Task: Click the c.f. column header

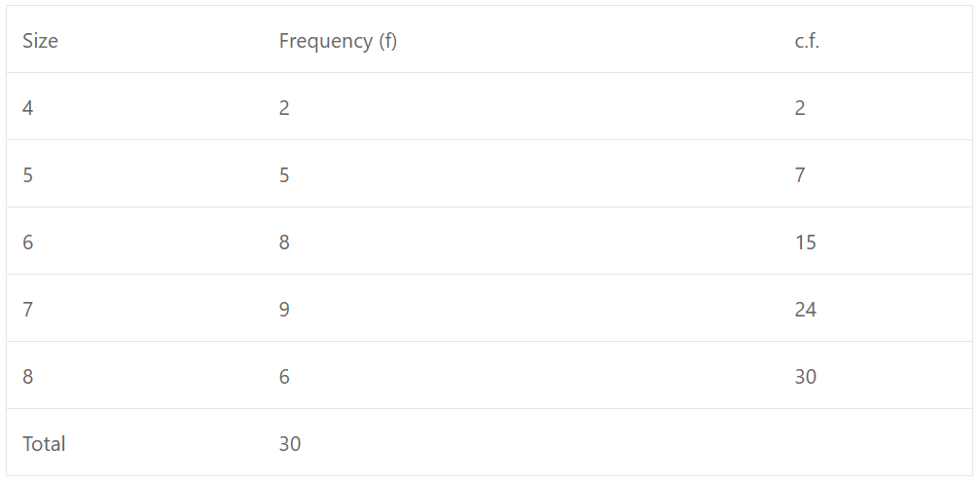Action: point(807,41)
